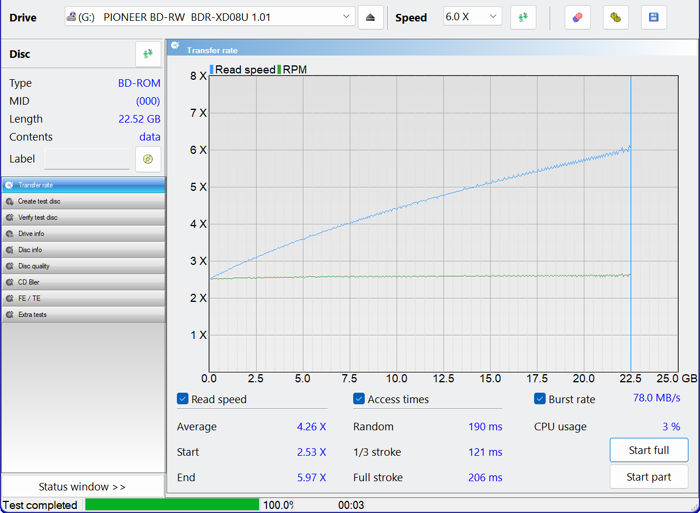Toggle the Access times checkbox

click(x=359, y=399)
